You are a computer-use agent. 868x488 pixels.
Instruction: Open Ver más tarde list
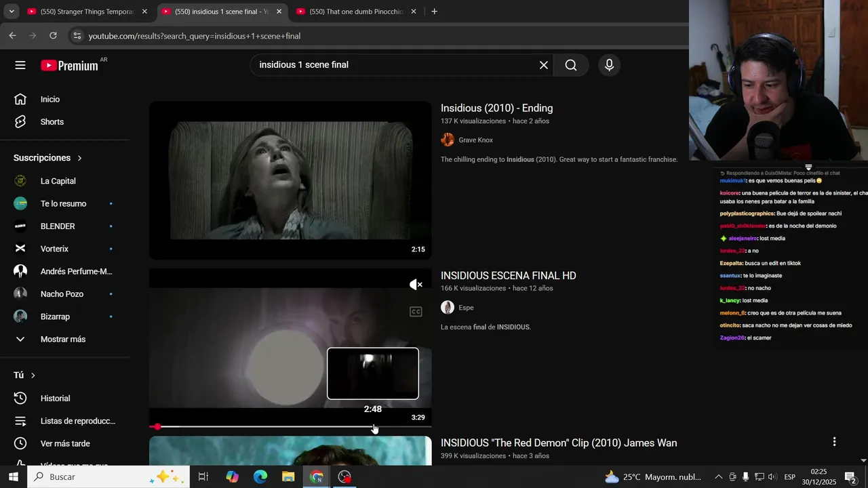[64, 443]
